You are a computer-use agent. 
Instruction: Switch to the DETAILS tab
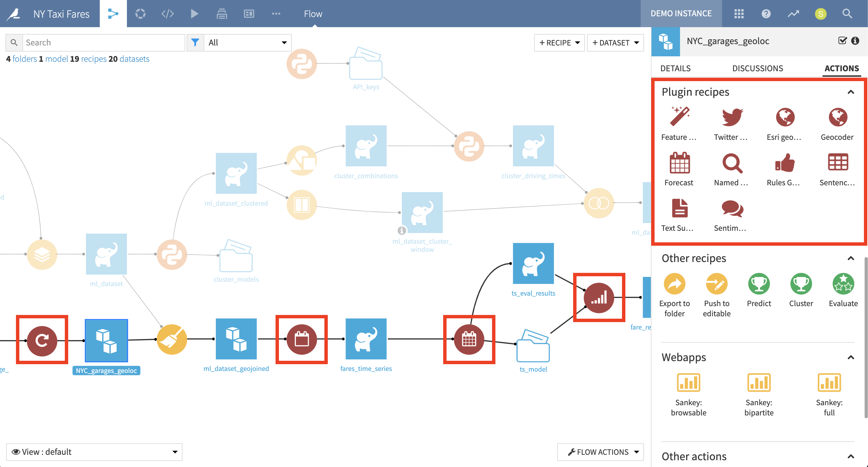click(677, 68)
